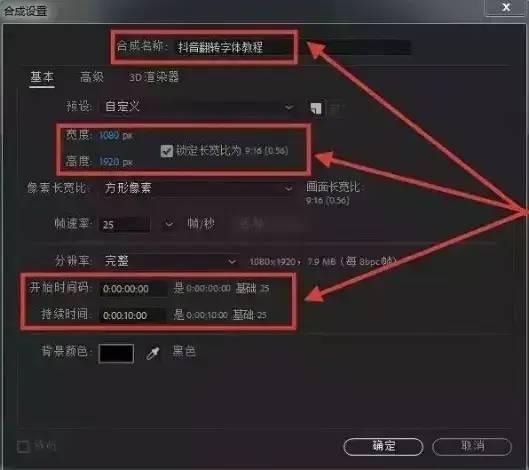The width and height of the screenshot is (529, 470).
Task: Switch to the 基本 tab
Action: click(42, 77)
